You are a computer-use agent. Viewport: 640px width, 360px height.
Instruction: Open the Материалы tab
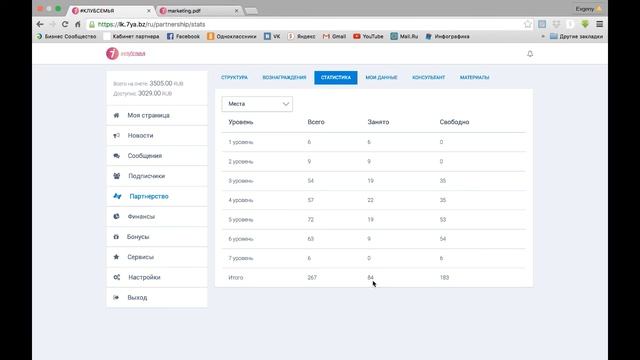[474, 78]
